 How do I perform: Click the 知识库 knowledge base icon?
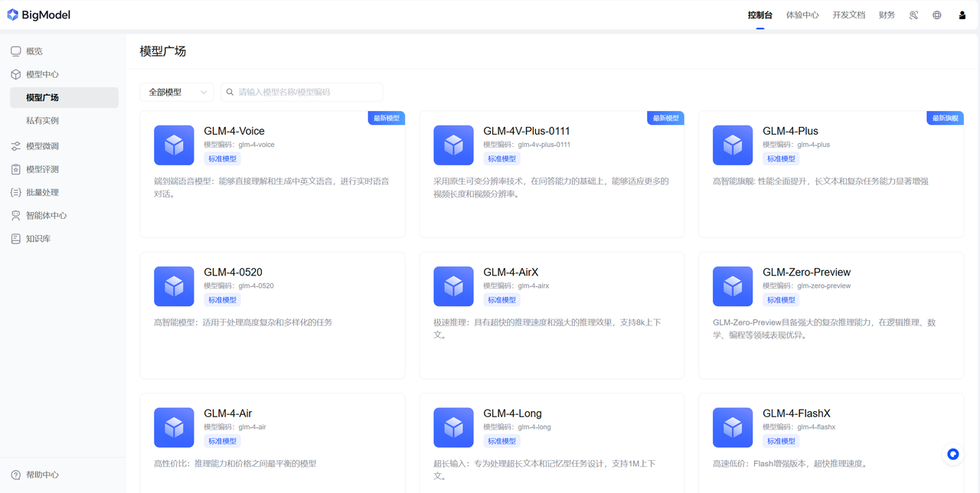pos(15,239)
